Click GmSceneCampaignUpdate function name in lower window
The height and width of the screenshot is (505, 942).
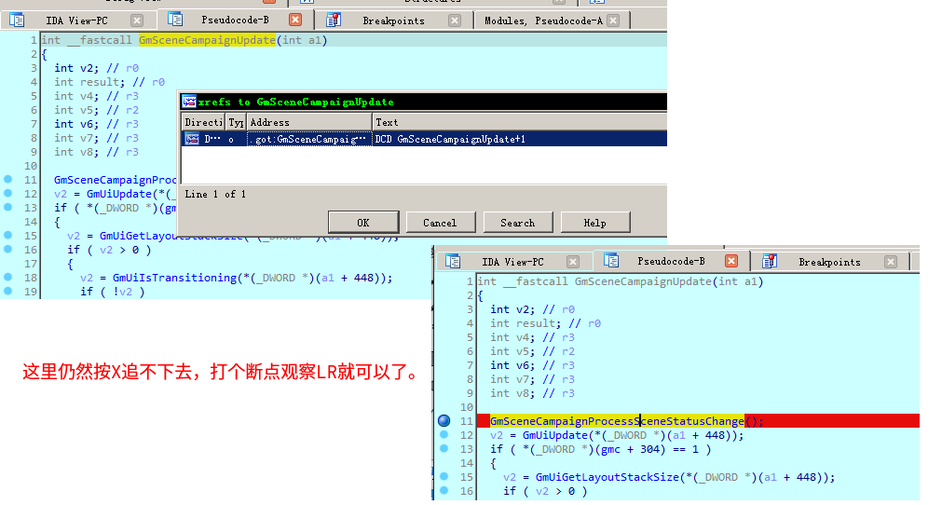pos(643,281)
